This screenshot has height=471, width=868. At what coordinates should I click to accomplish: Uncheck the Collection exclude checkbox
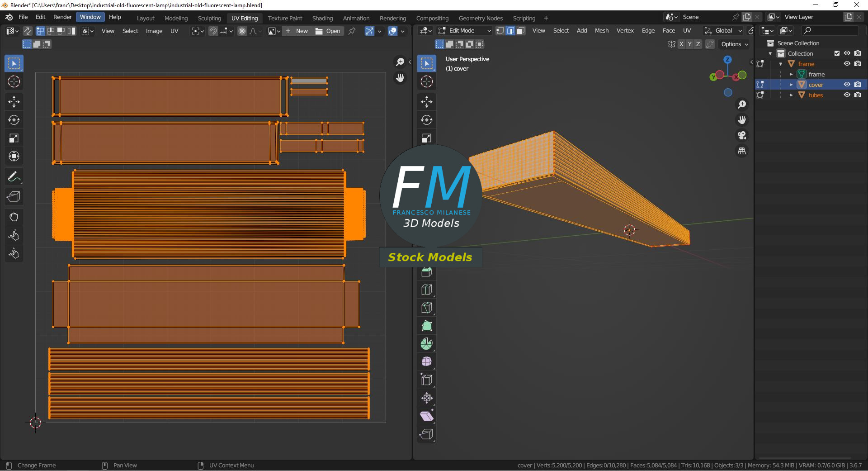pyautogui.click(x=837, y=53)
